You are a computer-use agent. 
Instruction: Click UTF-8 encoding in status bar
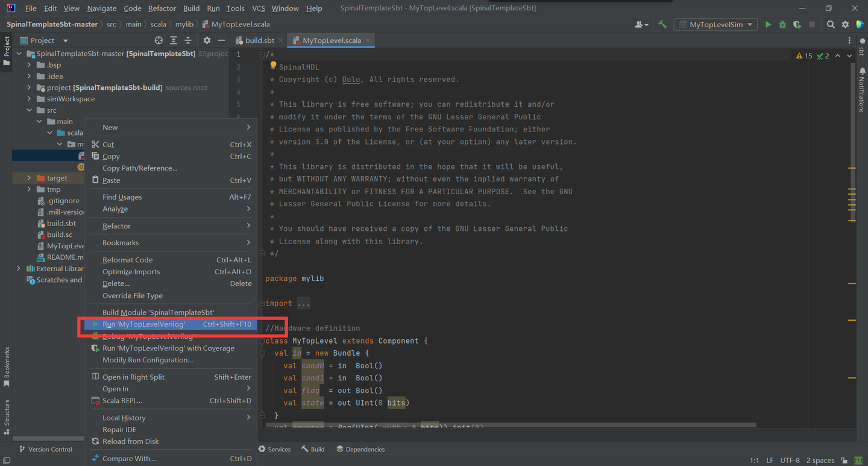point(790,461)
